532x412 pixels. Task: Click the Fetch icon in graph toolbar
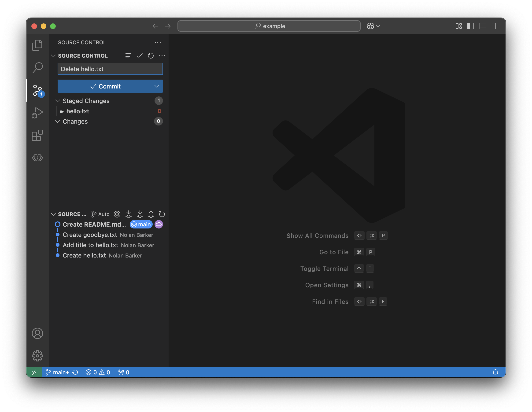128,214
